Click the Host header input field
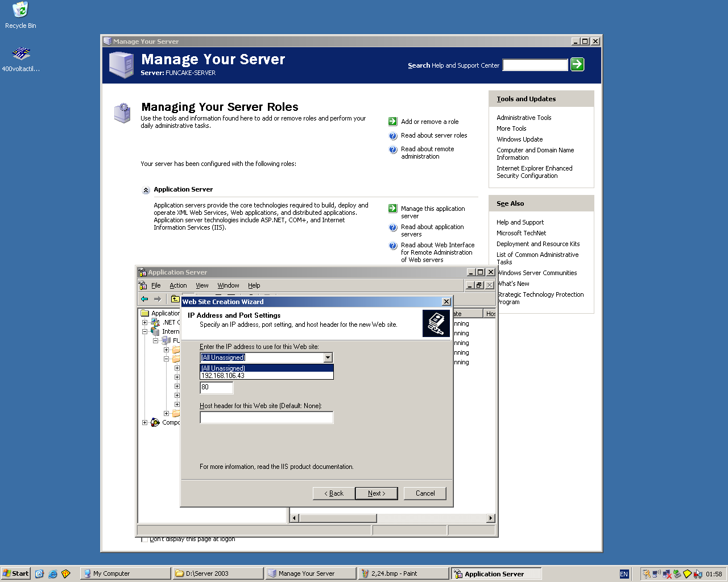 [x=267, y=418]
